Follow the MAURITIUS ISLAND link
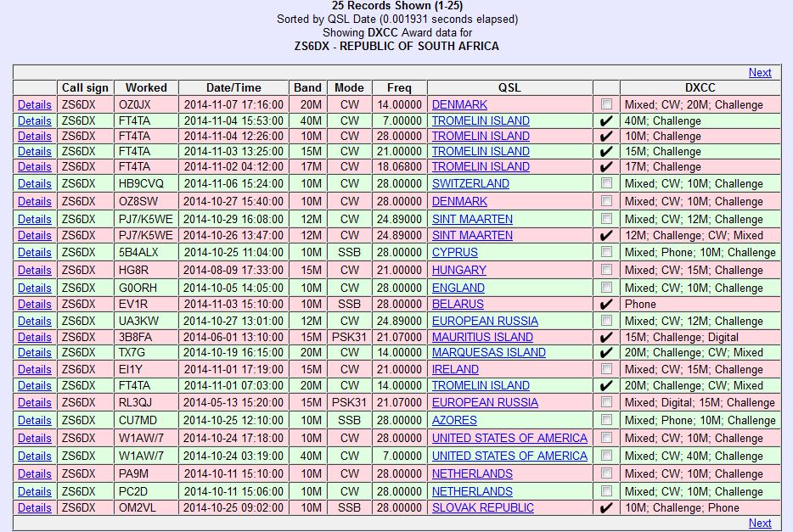Screen dimensions: 793x532 coord(482,337)
